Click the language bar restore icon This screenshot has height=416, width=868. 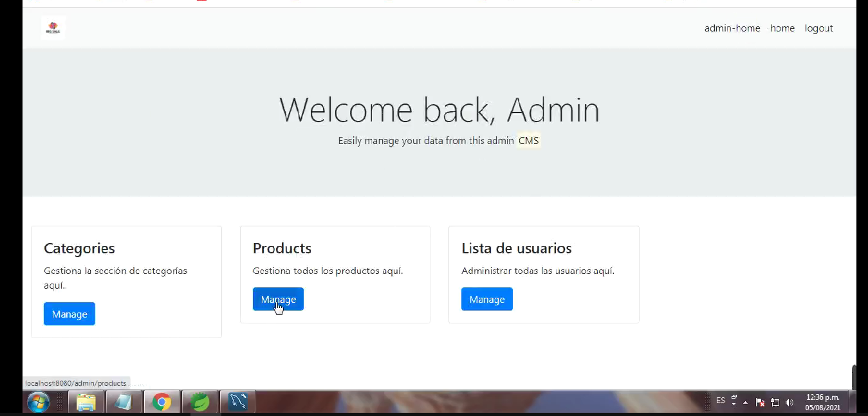734,397
